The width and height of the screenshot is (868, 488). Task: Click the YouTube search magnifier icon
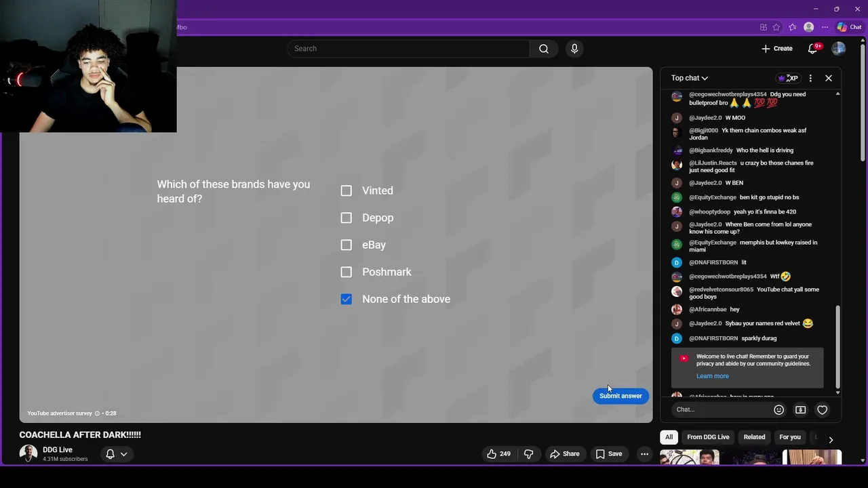tap(543, 49)
